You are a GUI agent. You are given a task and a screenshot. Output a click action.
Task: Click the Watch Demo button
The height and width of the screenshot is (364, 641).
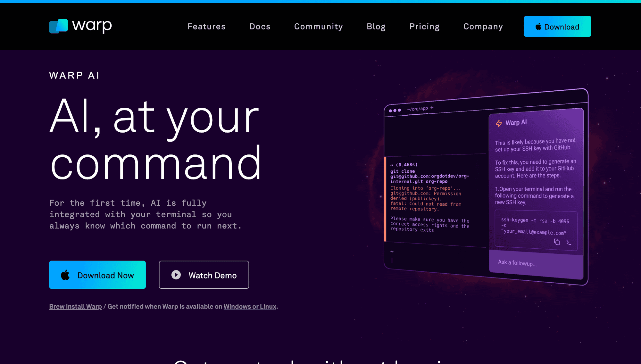(x=204, y=275)
